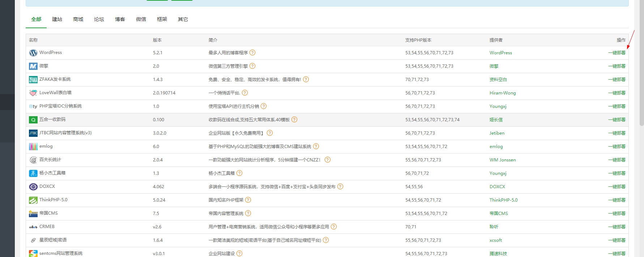Viewport: 644px width, 257px height.
Task: Click the page vertical scrollbar thumb
Action: pos(642,63)
